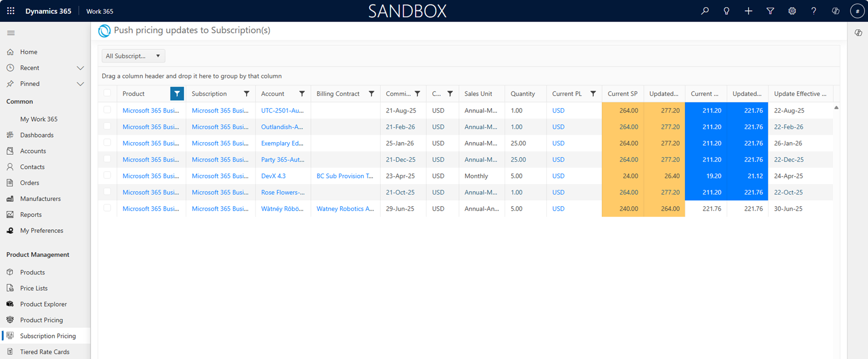
Task: Select the 24.00 Current SP cell
Action: click(x=622, y=176)
